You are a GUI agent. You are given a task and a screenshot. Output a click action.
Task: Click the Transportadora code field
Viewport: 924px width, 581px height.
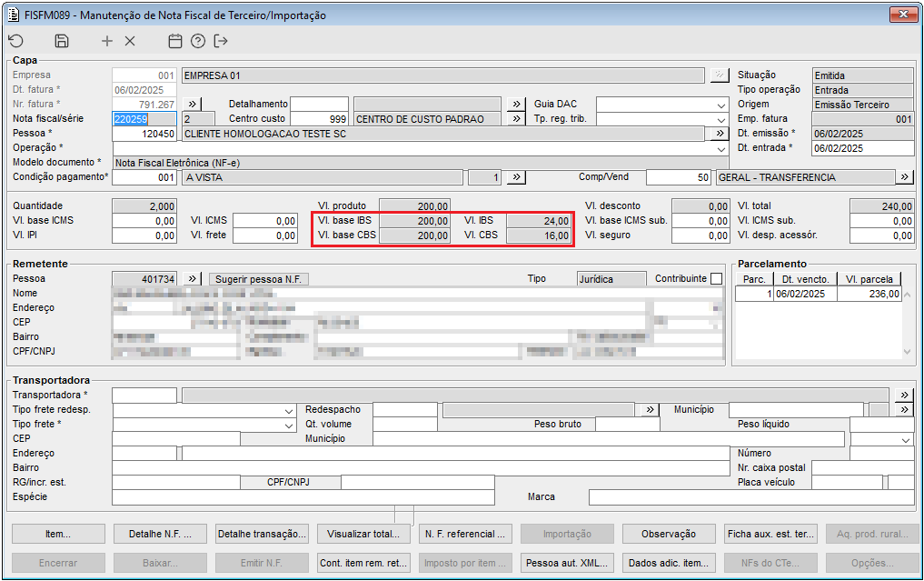click(144, 396)
